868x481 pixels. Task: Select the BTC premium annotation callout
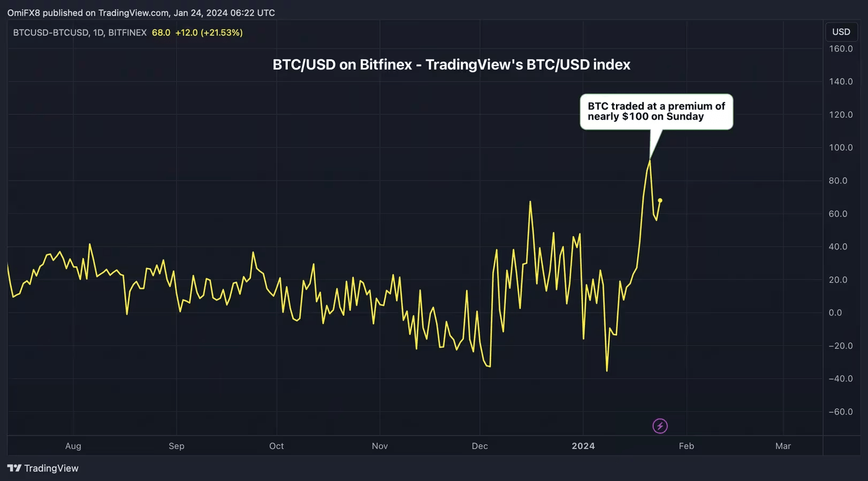656,112
